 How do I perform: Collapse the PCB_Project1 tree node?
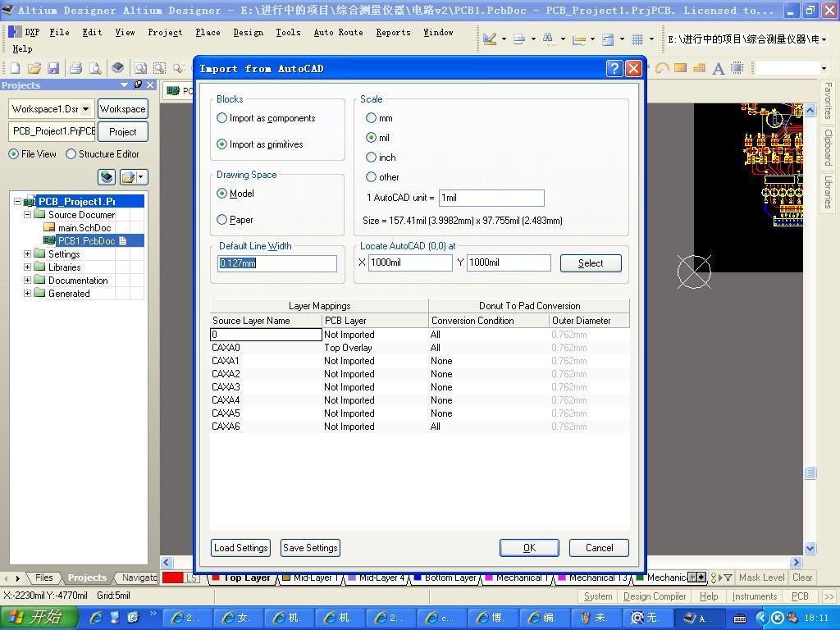click(18, 202)
